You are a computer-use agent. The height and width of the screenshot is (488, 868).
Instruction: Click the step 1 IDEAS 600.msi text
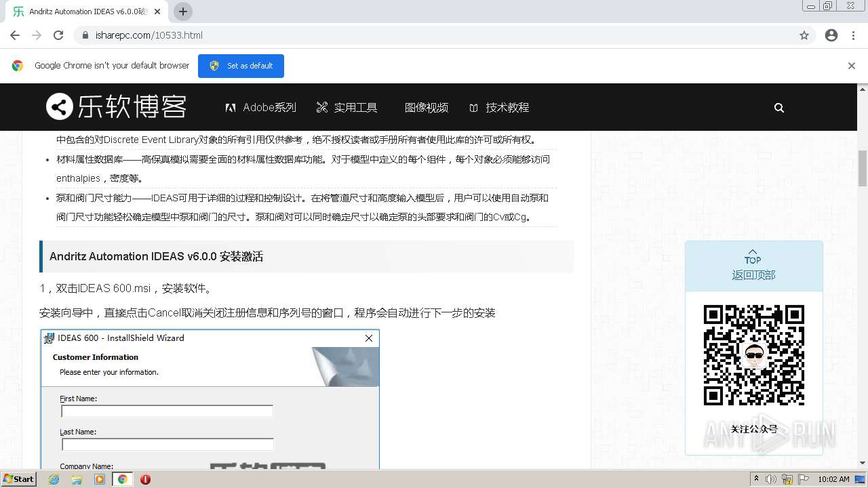(126, 288)
